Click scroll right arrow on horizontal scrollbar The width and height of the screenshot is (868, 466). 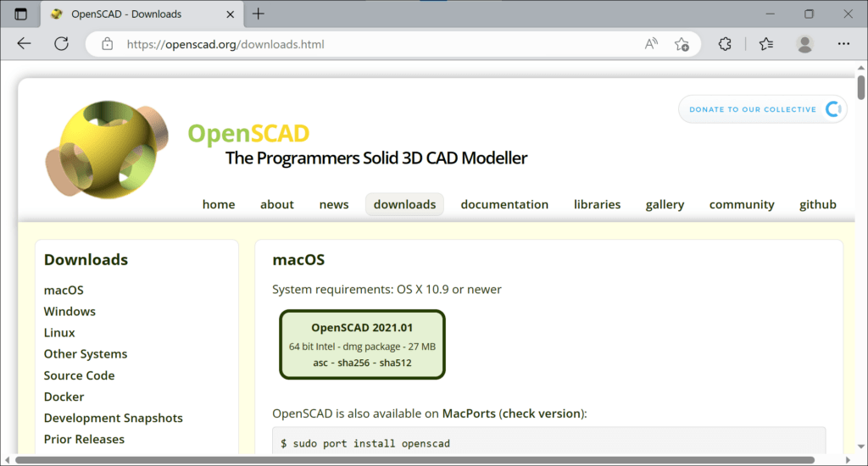click(848, 460)
